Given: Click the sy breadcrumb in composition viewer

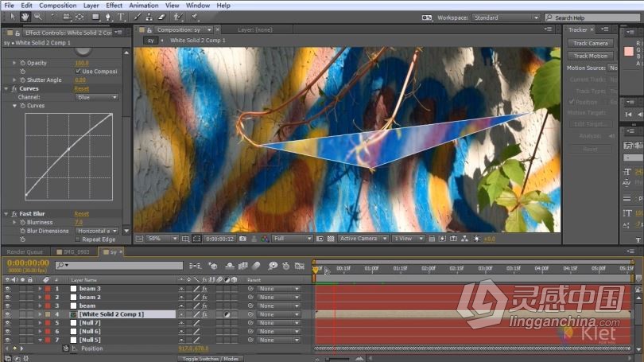Looking at the screenshot, I should pyautogui.click(x=151, y=41).
